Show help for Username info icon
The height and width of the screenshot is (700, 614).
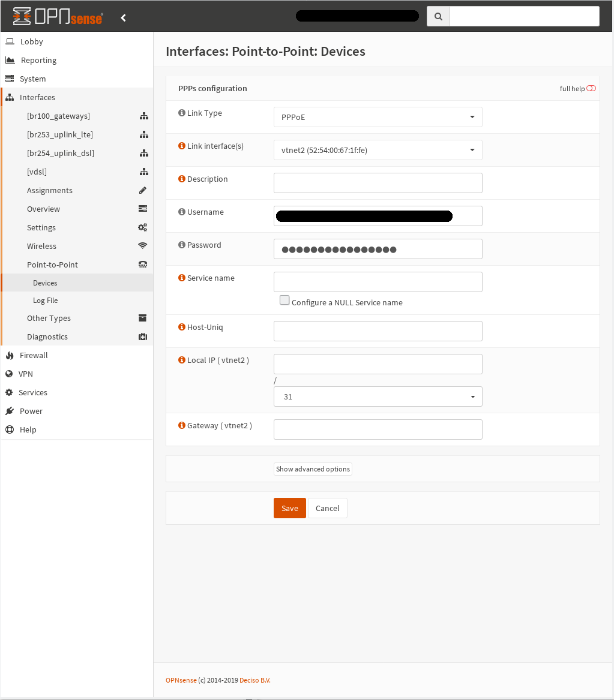tap(182, 212)
